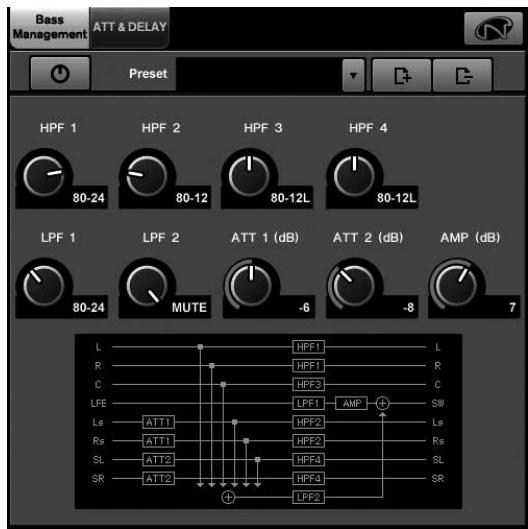Click the HPF 1 knob
Viewport: 528px width, 529px height.
coord(44,176)
